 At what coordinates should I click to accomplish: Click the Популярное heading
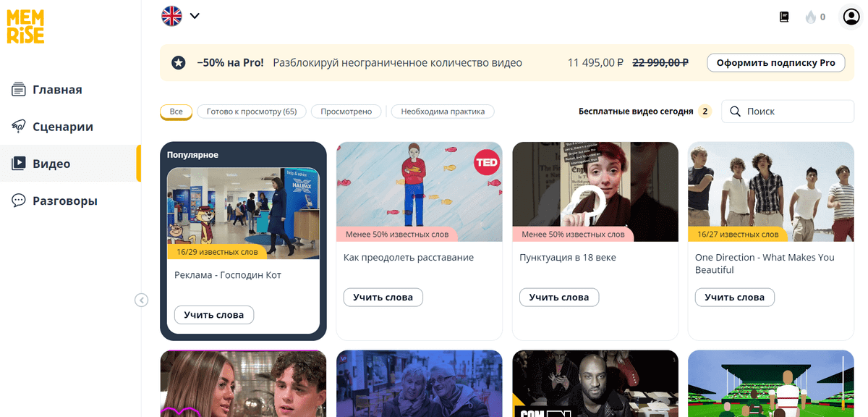click(192, 155)
